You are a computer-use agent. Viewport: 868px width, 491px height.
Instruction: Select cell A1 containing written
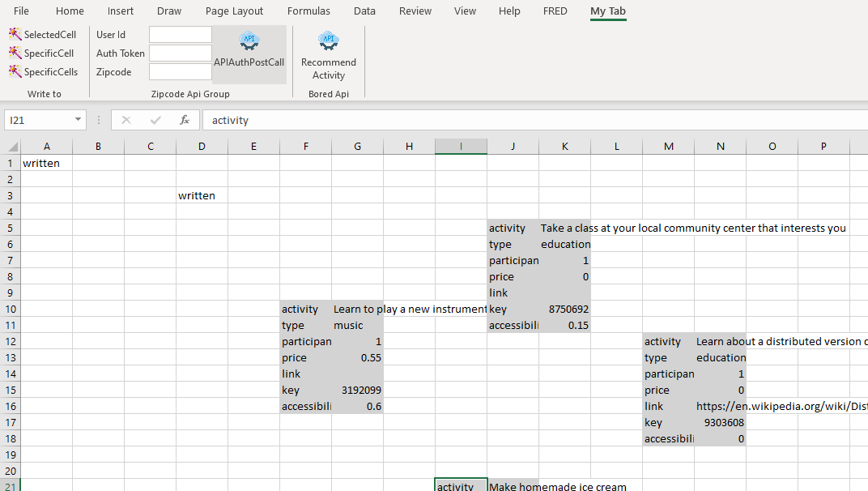(x=46, y=163)
